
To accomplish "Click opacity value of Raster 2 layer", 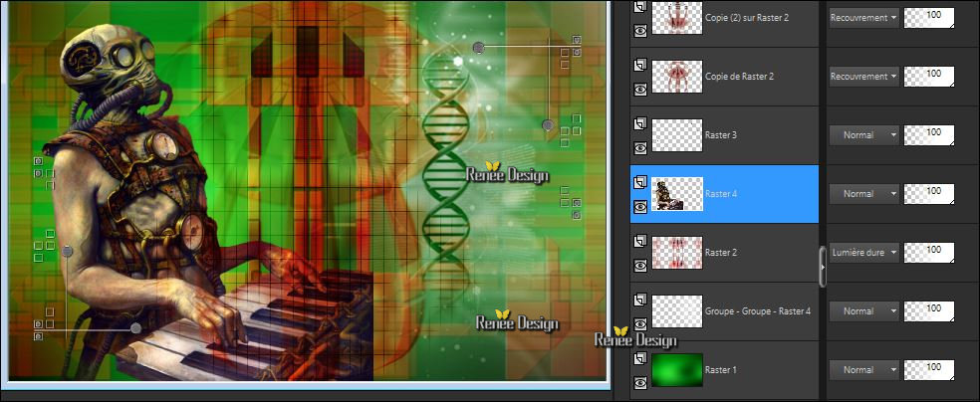I will tap(929, 252).
